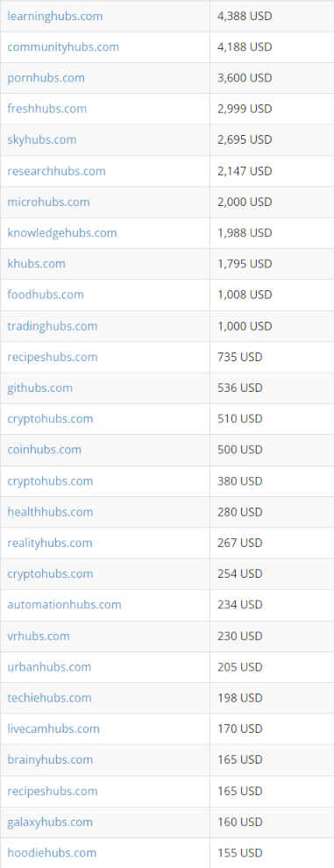Screen dimensions: 334x868
Task: Select the skyhubs.com link
Action: click(x=41, y=139)
